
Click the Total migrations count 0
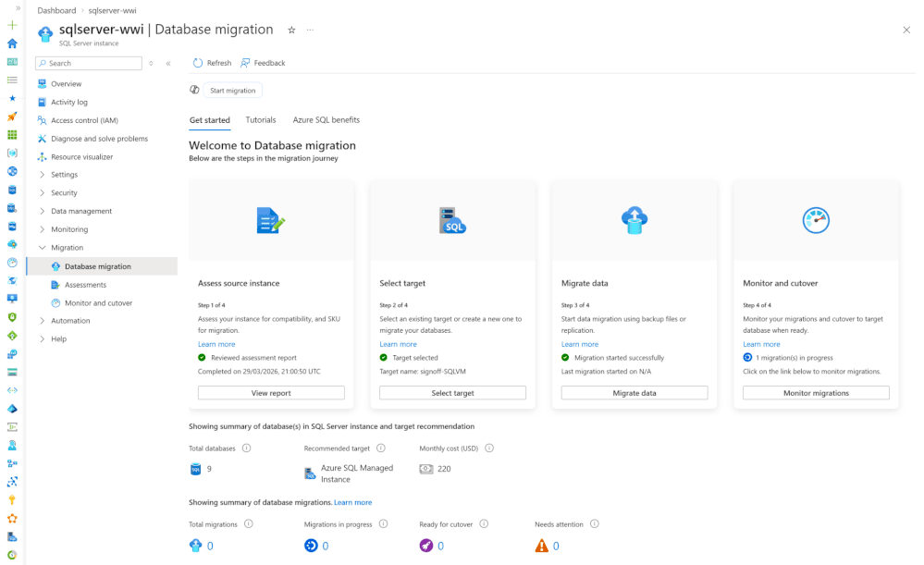[x=210, y=547]
